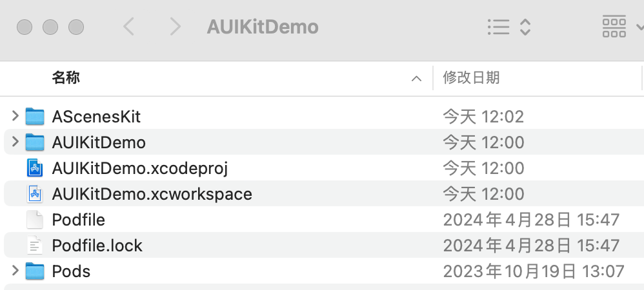Toggle sort order caret in name column
644x290 pixels.
point(416,79)
